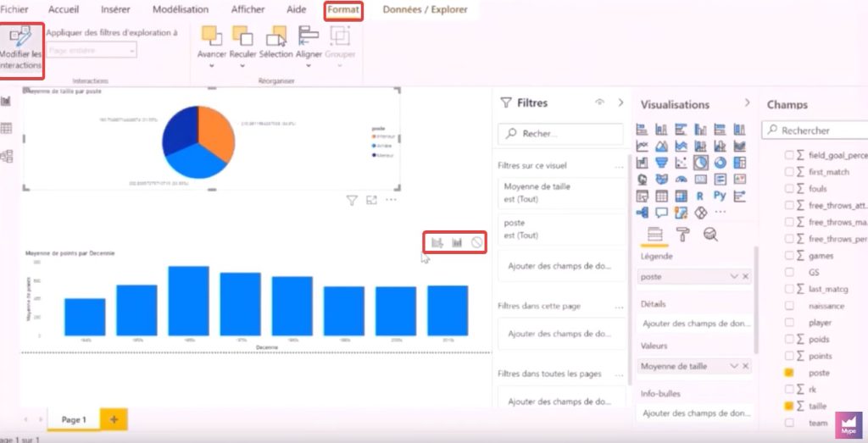The image size is (868, 443).
Task: Open the Data view in left sidebar
Action: [6, 128]
